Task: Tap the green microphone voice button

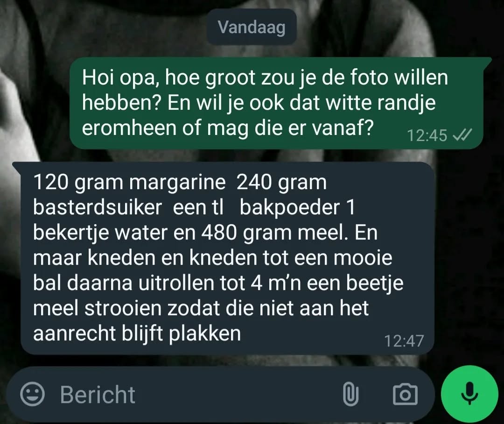Action: pos(469,394)
